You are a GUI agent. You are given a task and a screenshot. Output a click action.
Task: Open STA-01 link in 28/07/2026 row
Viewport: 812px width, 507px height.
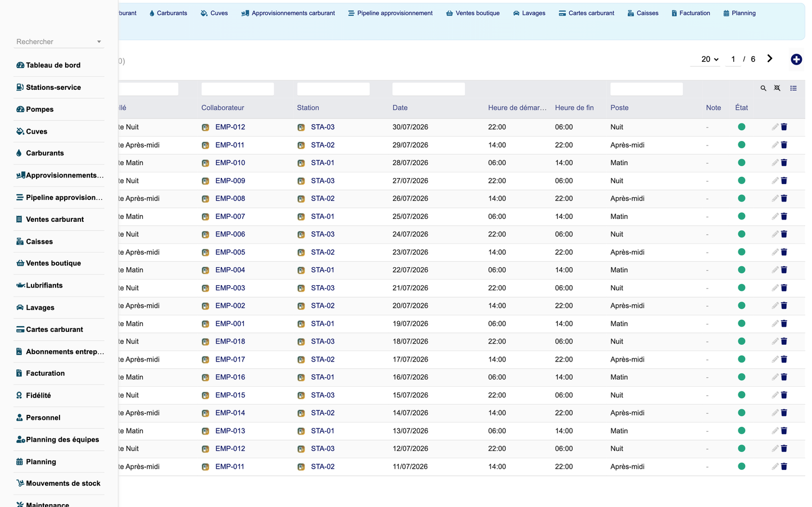pos(323,163)
